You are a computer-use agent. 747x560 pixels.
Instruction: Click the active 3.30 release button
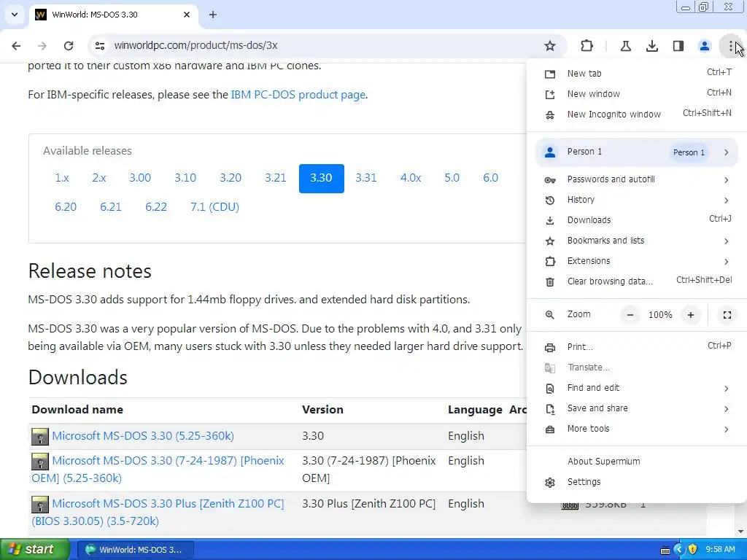321,179
